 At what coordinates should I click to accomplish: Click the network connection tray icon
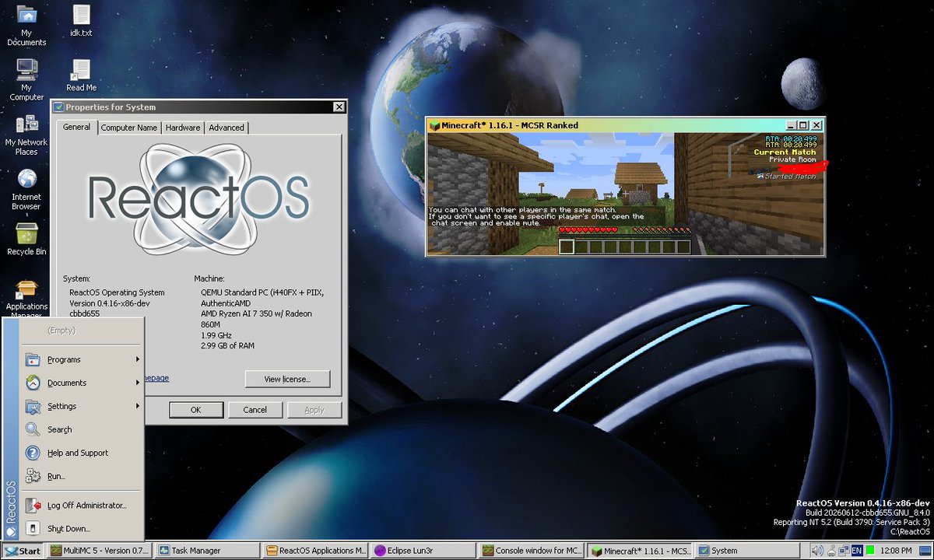pyautogui.click(x=844, y=551)
